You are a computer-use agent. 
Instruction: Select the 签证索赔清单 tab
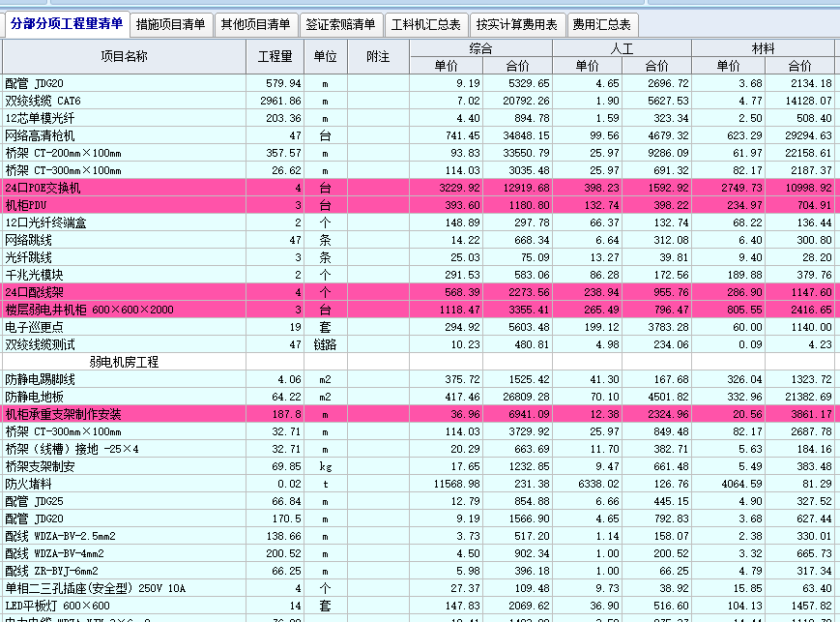click(339, 24)
